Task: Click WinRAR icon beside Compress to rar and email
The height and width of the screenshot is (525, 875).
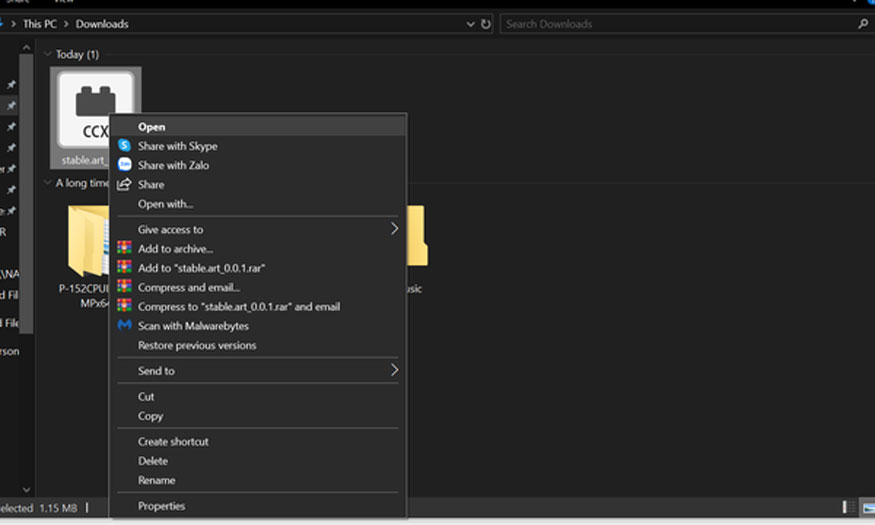Action: (x=124, y=306)
